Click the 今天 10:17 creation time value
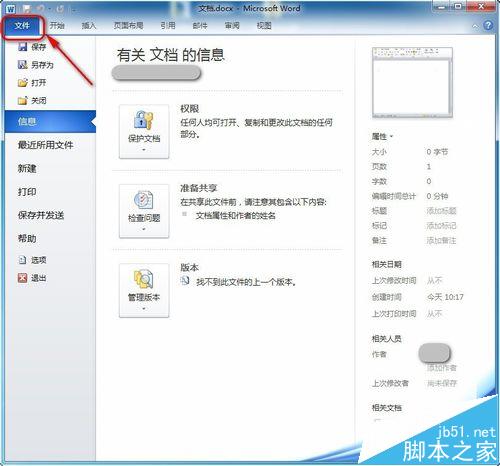This screenshot has height=466, width=500. click(x=445, y=297)
